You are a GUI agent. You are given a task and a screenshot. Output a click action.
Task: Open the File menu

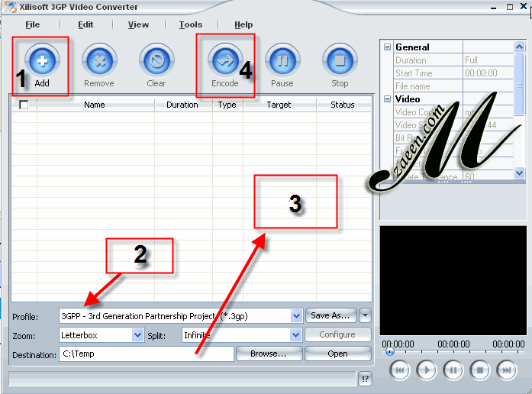(33, 24)
